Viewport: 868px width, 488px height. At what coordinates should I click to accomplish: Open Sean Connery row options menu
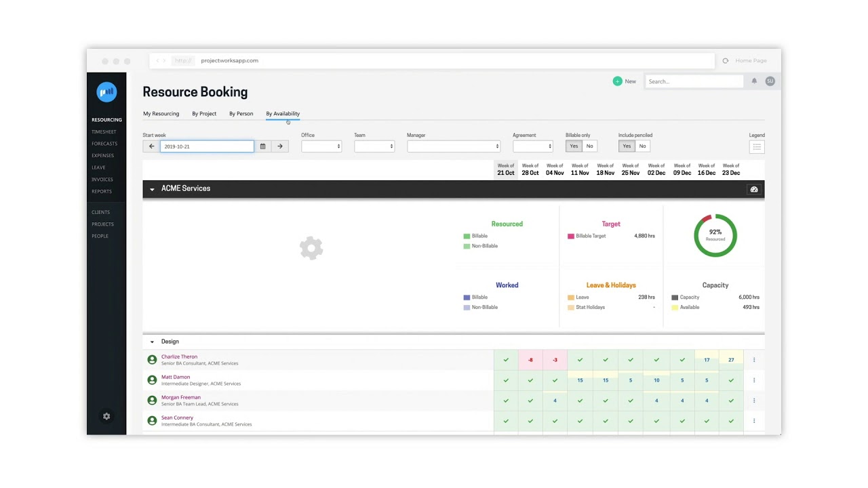pyautogui.click(x=754, y=421)
